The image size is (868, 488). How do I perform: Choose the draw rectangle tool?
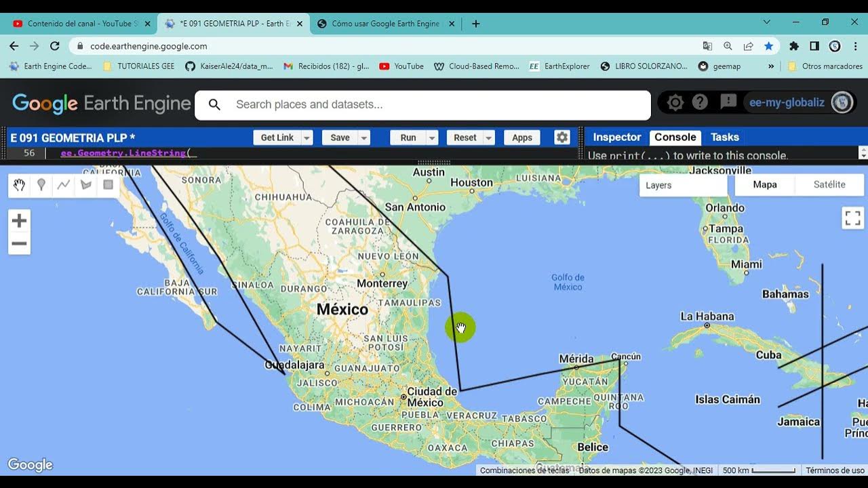(108, 185)
